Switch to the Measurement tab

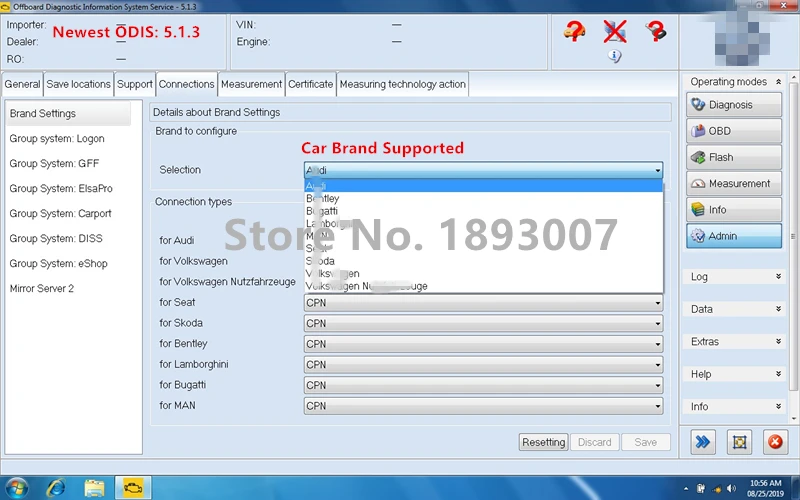point(252,84)
